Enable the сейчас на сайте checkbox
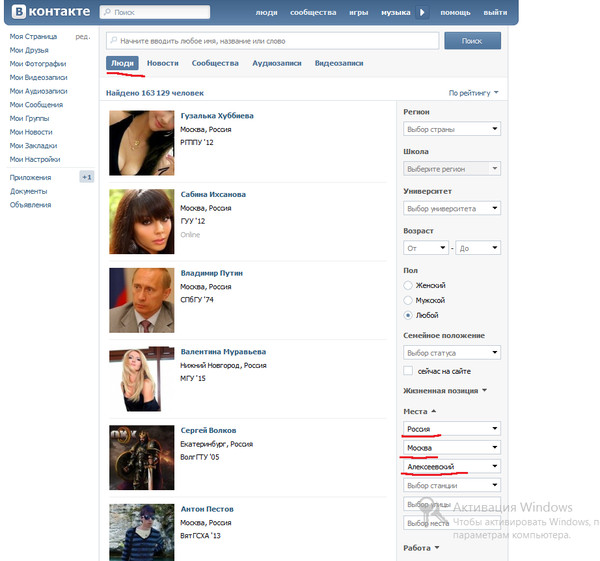Screen dimensions: 600x561 click(x=408, y=371)
